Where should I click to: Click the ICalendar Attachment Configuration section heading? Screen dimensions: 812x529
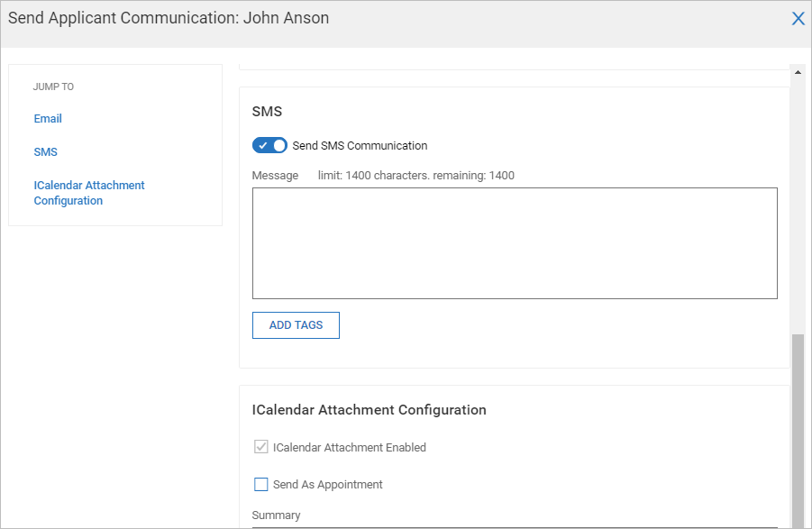click(370, 410)
